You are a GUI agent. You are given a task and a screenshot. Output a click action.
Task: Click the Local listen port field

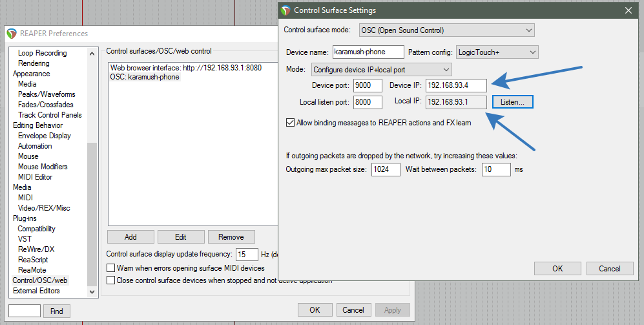[368, 102]
